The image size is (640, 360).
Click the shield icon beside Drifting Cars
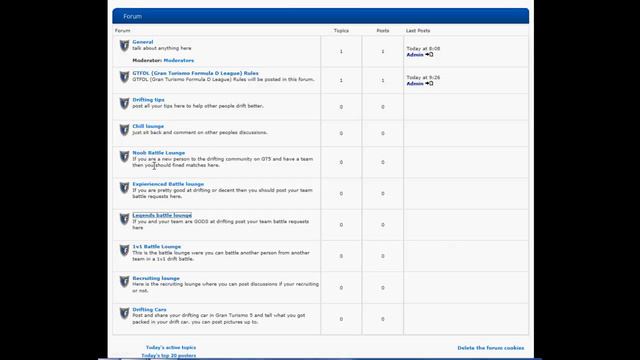coord(124,313)
